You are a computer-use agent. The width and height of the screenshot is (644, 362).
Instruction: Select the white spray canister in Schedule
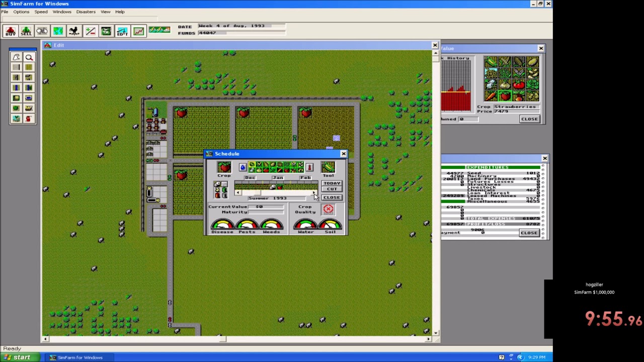218,184
